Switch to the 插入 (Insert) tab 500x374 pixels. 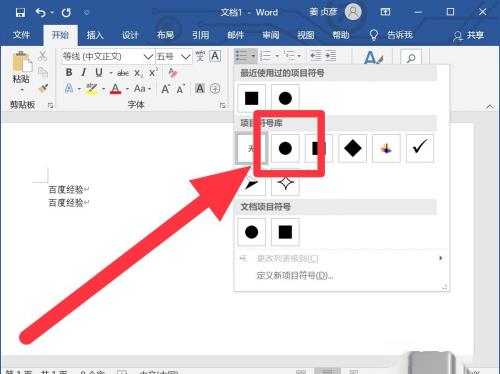[95, 35]
